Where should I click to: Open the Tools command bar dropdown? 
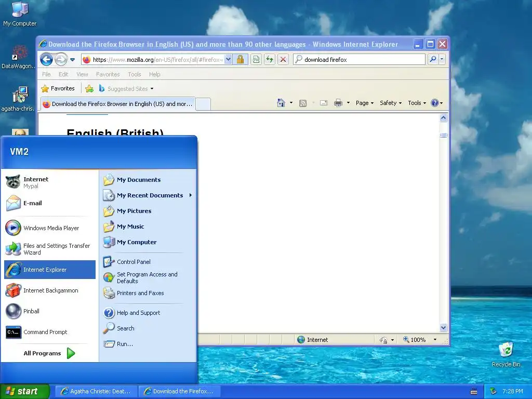pyautogui.click(x=417, y=103)
